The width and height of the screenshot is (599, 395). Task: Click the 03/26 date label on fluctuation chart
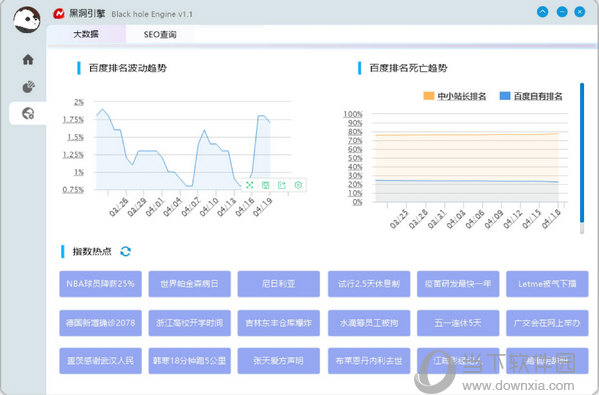[x=119, y=207]
